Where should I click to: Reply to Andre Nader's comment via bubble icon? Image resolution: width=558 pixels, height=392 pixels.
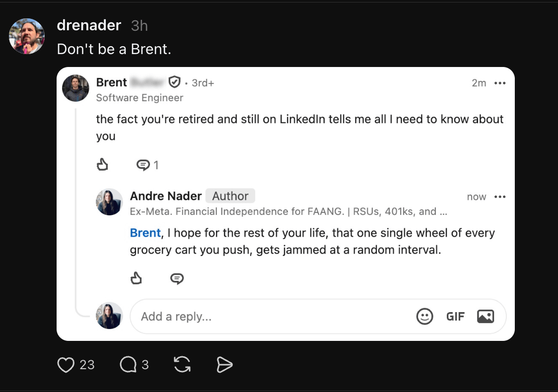[x=177, y=278]
